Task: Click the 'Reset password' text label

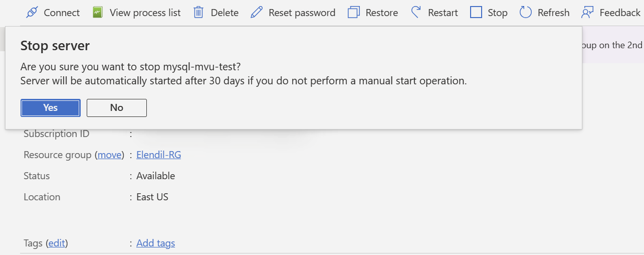Action: point(302,13)
